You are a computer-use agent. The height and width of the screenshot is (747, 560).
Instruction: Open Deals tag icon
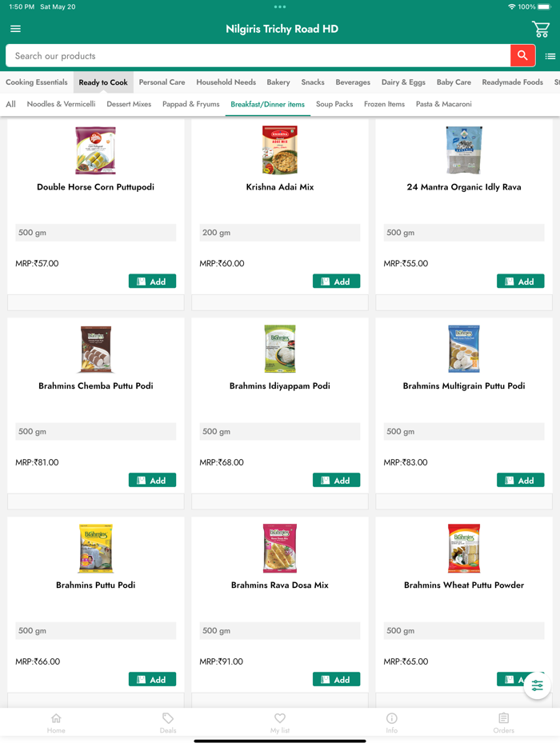(168, 722)
